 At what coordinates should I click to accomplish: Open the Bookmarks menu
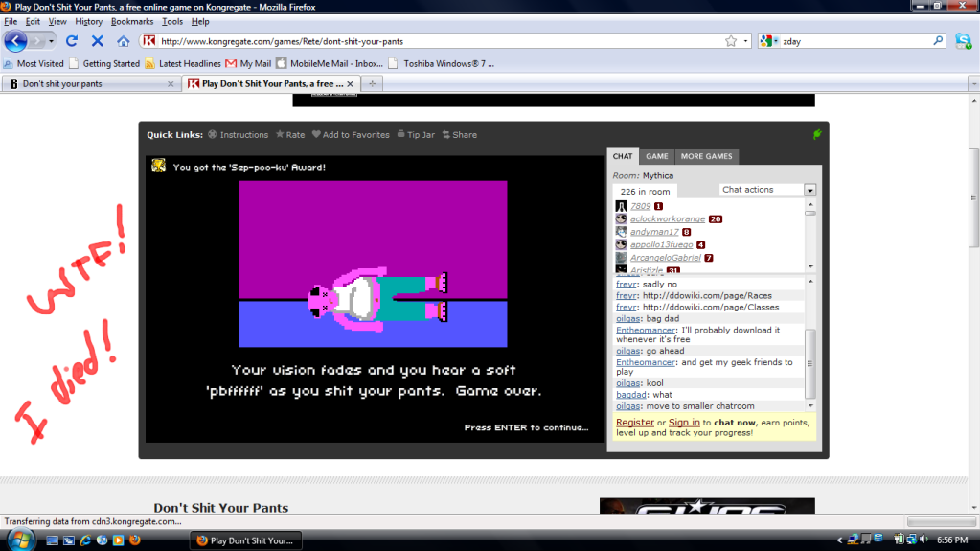132,21
